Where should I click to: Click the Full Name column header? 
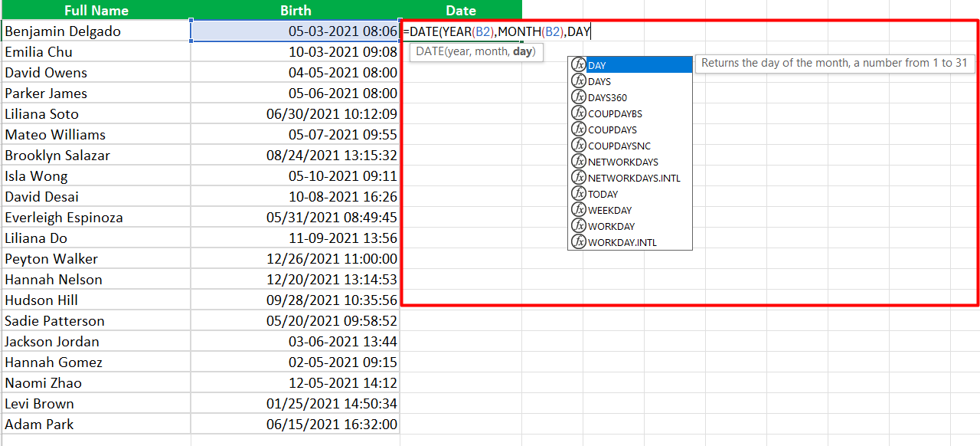click(x=96, y=10)
